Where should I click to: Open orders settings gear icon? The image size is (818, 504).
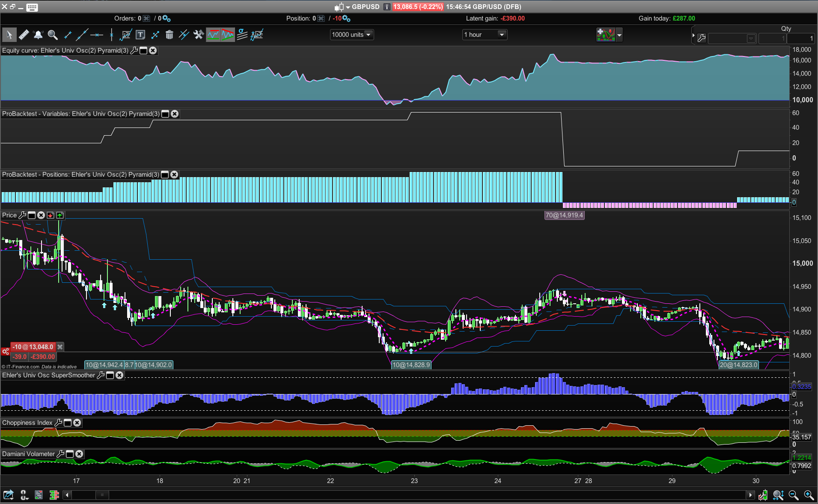point(167,18)
